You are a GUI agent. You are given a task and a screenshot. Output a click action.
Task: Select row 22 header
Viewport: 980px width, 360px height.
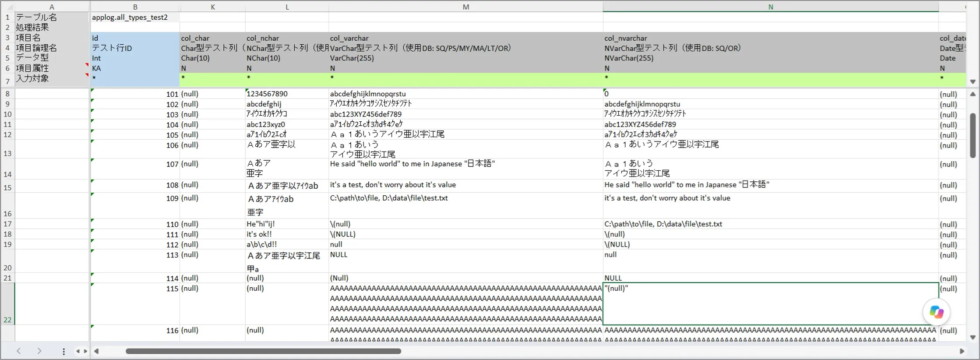click(8, 304)
